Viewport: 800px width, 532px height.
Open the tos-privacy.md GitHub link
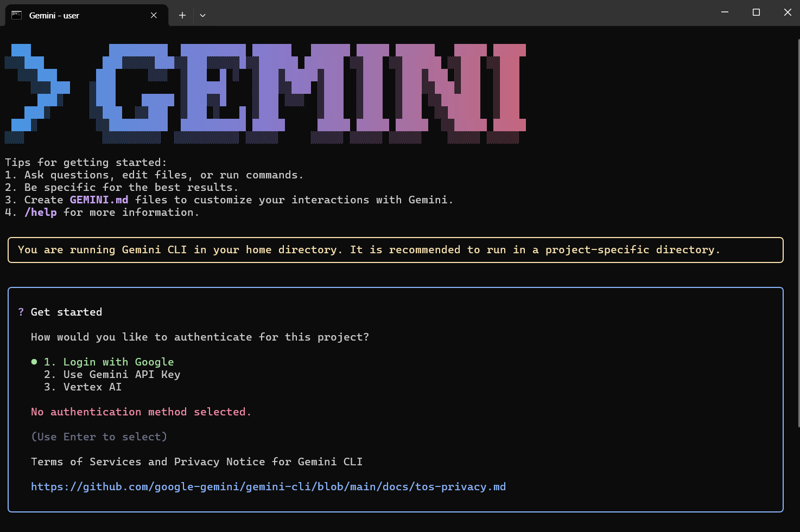[268, 486]
